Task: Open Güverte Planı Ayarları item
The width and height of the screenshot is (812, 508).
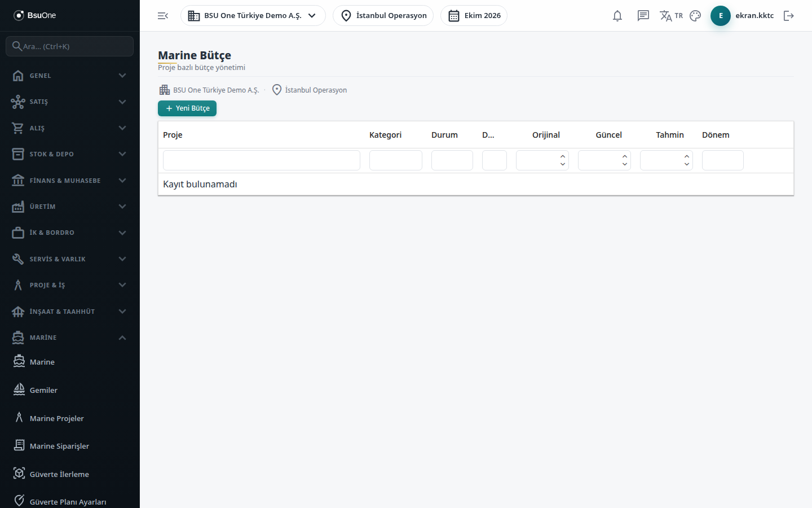Action: click(70, 502)
